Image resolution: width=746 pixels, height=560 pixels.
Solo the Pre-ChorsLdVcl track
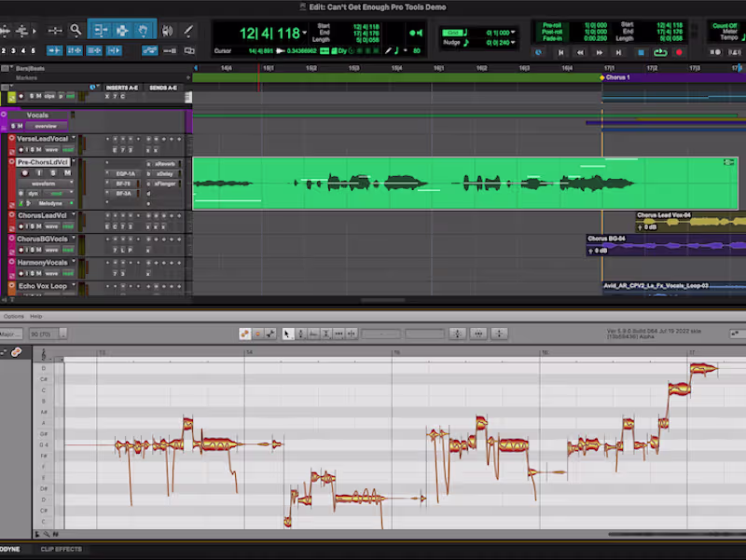(x=52, y=172)
